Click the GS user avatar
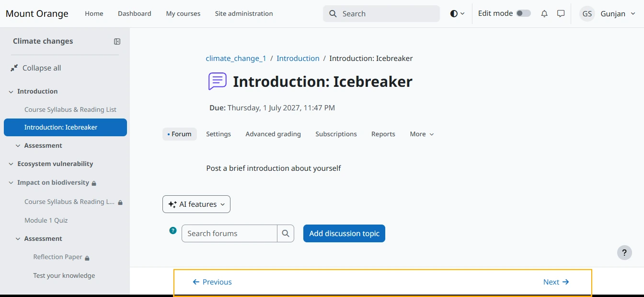The image size is (644, 297). tap(587, 14)
